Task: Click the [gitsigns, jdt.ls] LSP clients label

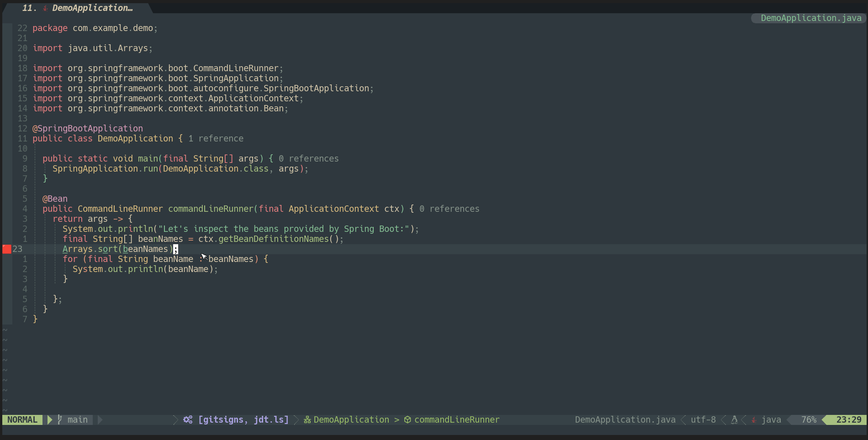Action: 243,419
